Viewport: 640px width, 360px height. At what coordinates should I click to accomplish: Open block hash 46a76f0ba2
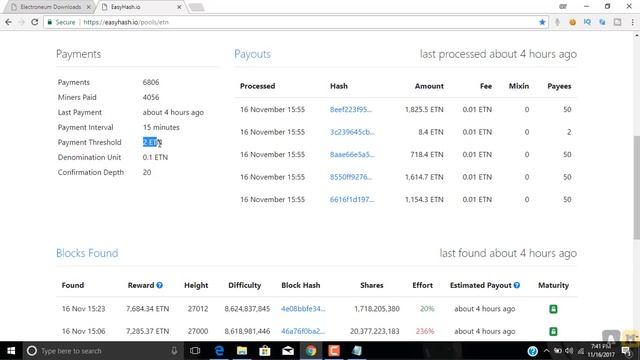303,331
